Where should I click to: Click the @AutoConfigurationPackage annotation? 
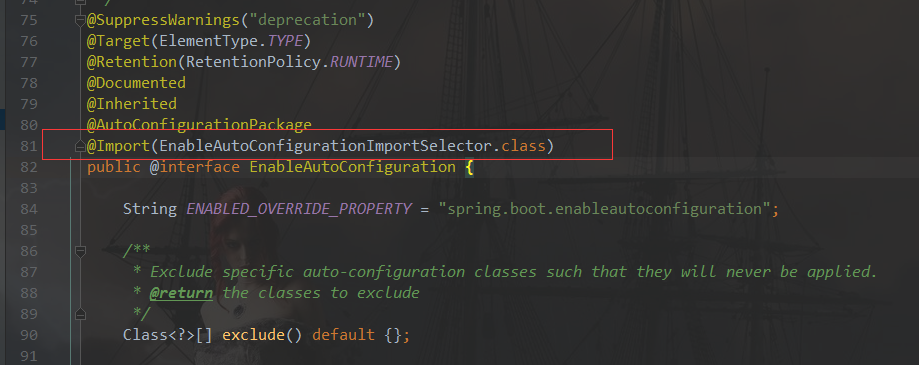(x=199, y=125)
